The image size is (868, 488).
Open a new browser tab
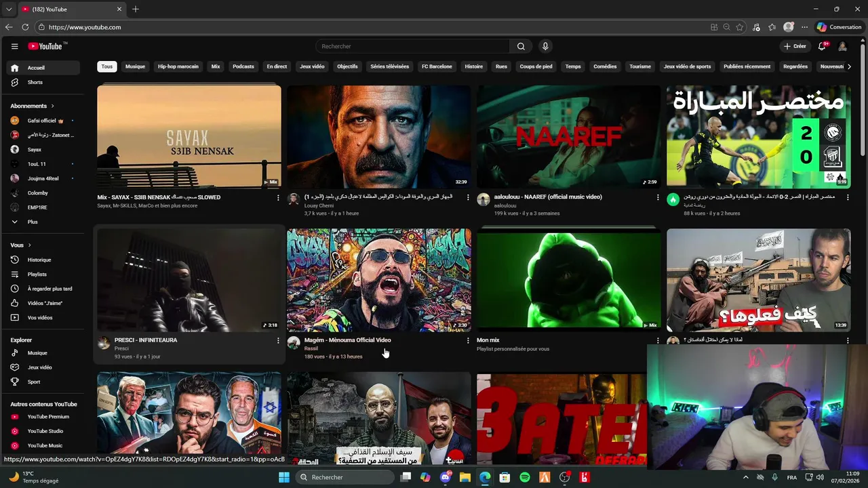(136, 9)
